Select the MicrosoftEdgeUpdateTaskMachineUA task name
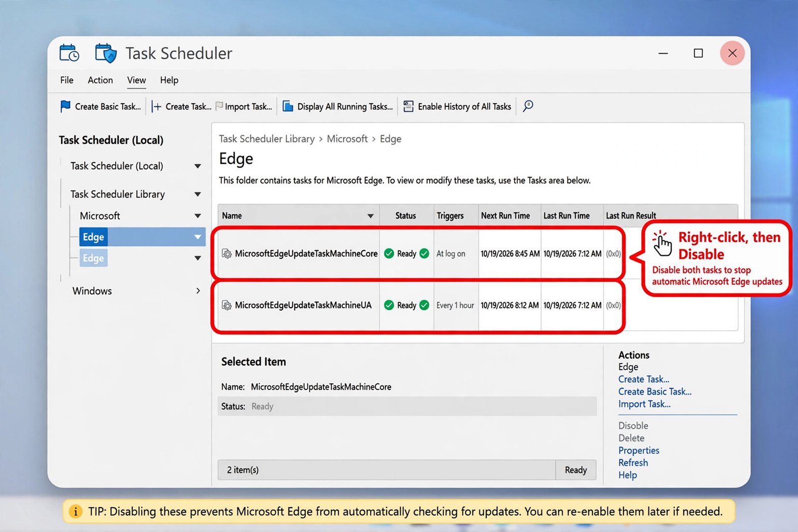 (x=303, y=305)
